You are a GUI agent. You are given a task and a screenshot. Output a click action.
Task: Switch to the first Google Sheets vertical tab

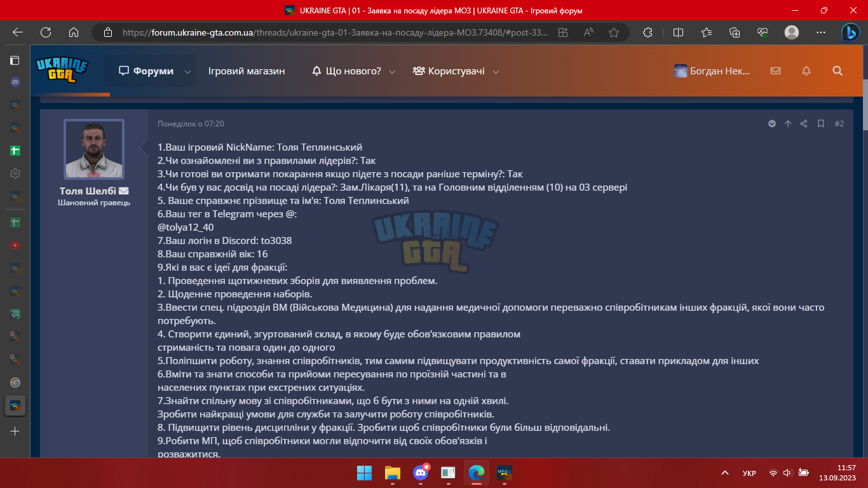[15, 151]
